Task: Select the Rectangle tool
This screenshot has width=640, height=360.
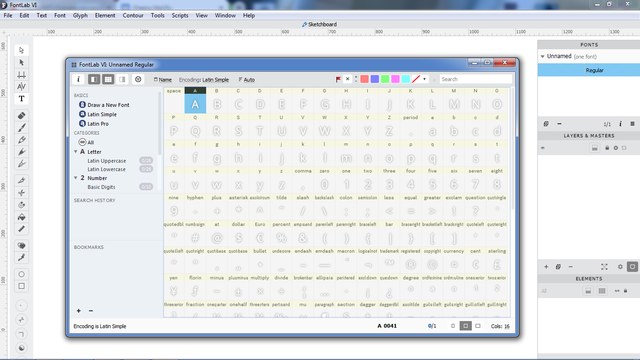Action: coord(22,286)
